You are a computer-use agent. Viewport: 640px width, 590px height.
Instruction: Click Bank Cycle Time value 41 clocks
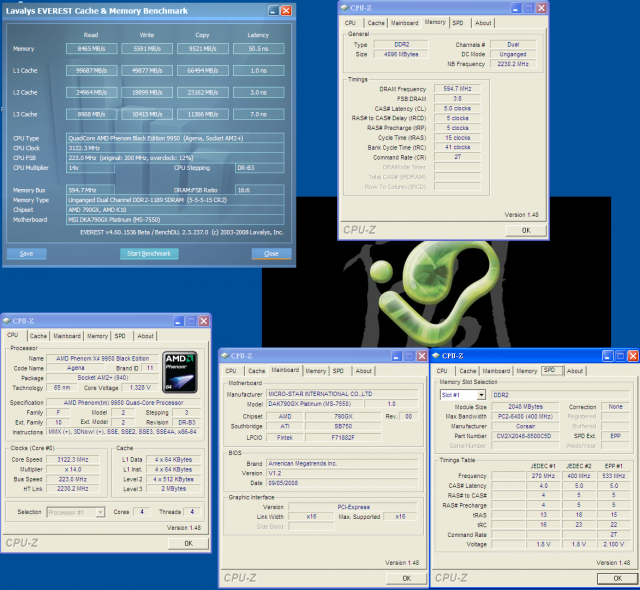click(457, 147)
